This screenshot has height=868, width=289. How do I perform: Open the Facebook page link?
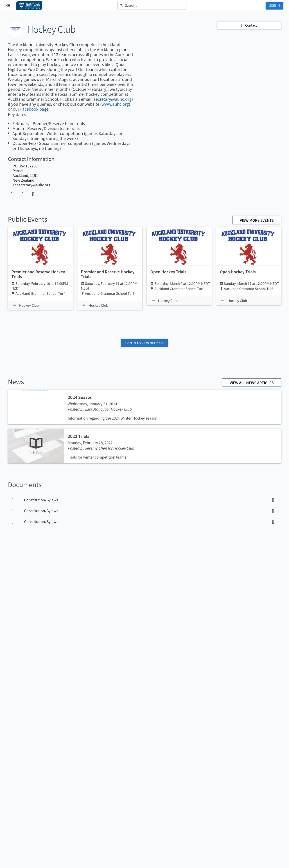point(34,109)
